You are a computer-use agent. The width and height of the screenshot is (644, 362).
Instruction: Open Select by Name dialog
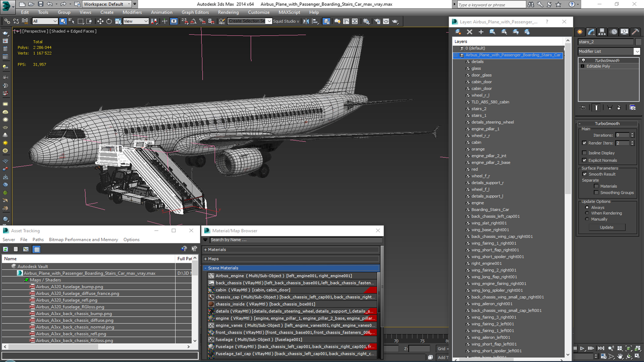pyautogui.click(x=71, y=21)
